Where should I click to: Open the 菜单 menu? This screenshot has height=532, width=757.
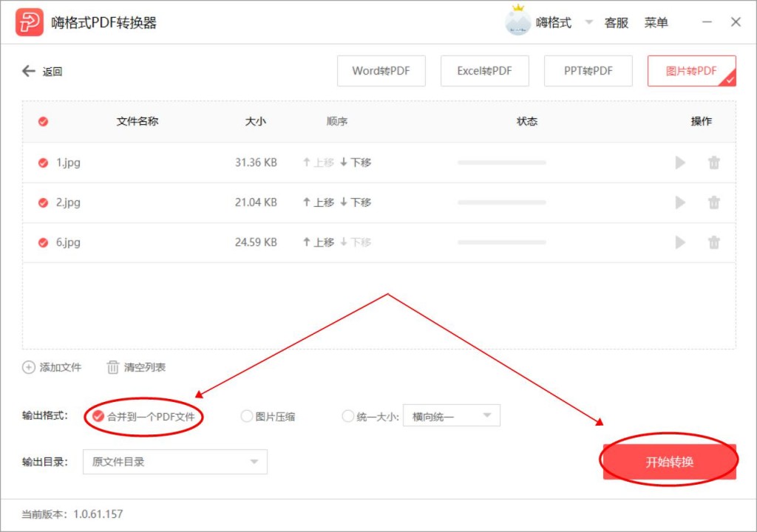point(656,23)
